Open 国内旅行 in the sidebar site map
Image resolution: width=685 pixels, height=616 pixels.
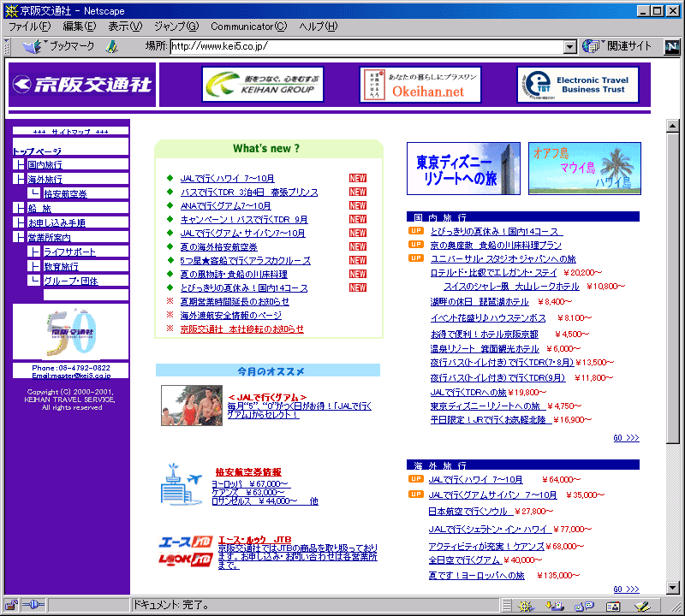pyautogui.click(x=45, y=164)
